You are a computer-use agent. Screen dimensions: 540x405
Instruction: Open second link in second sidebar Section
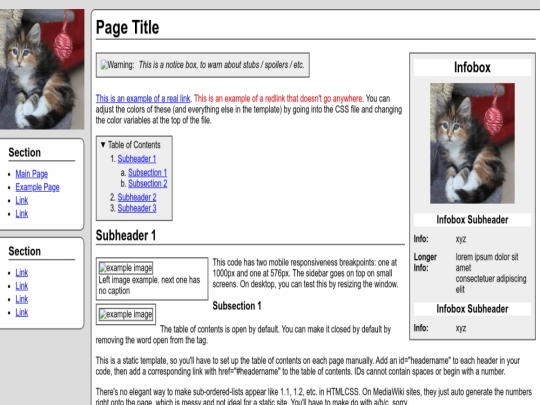click(x=22, y=286)
